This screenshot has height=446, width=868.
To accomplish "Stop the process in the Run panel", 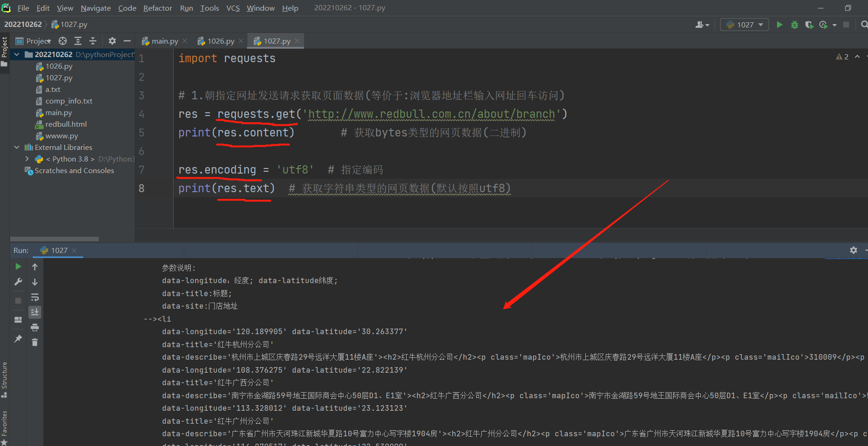I will 18,301.
